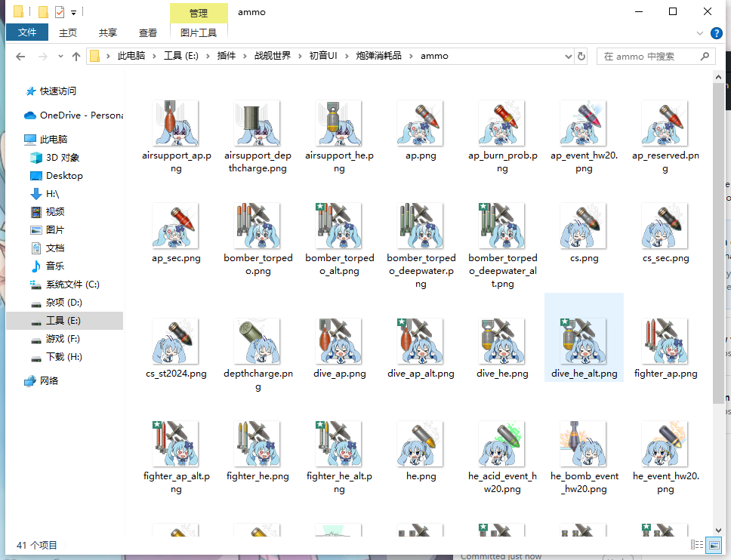The image size is (731, 560).
Task: Select ap_event_hw20.png file icon
Action: [x=584, y=123]
